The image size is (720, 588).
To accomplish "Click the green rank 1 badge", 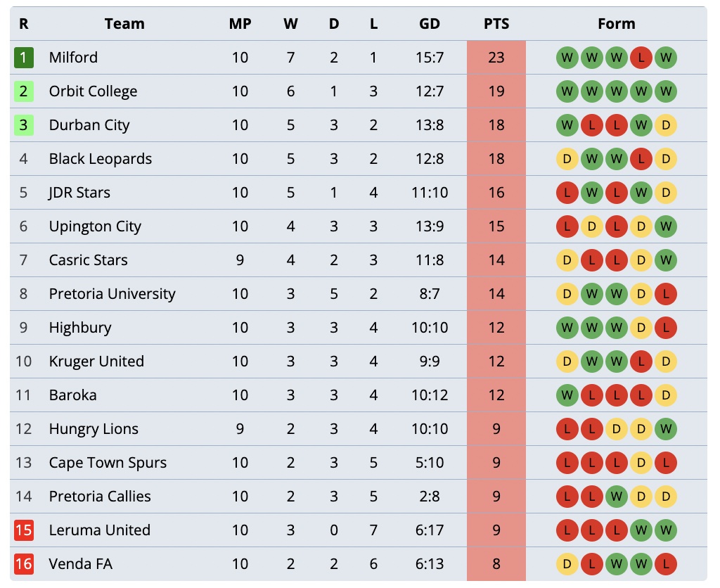I will click(24, 58).
